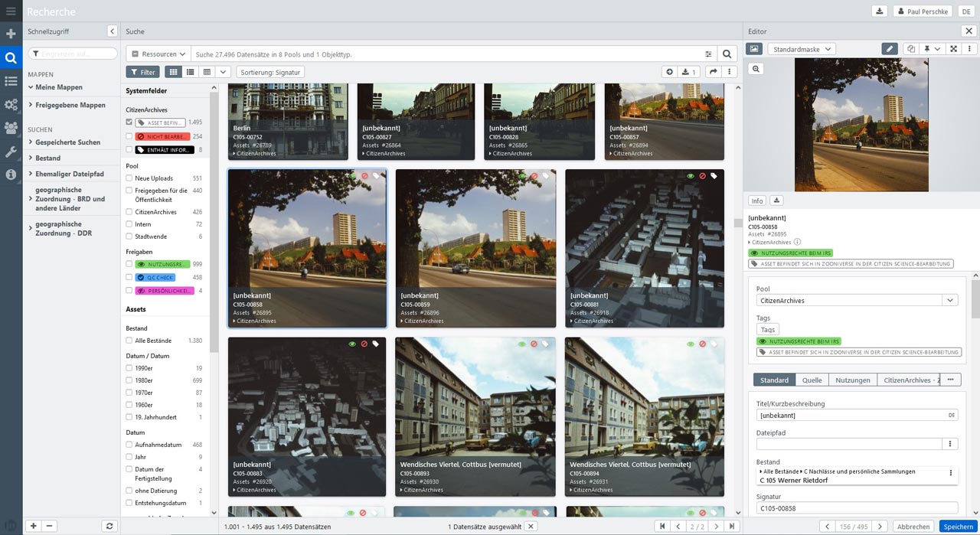Check the Alle Bestände checkbox
Viewport: 980px width, 535px height.
coord(129,341)
